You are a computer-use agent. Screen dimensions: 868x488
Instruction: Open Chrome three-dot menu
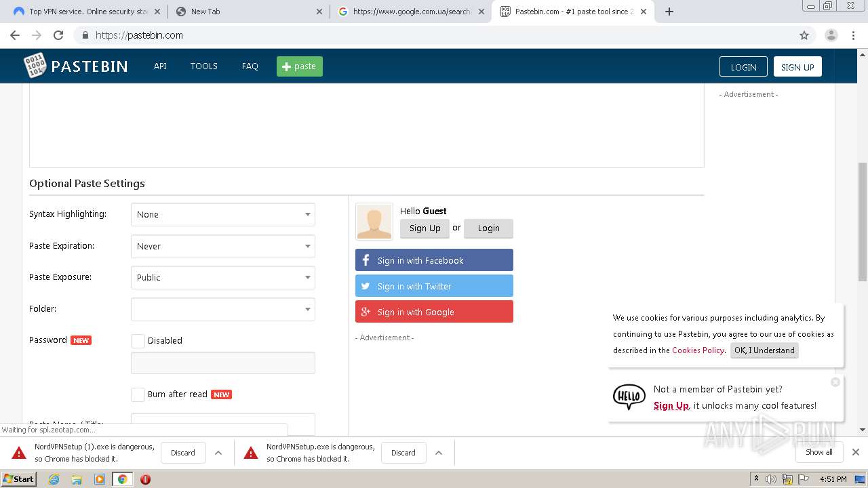(x=852, y=35)
